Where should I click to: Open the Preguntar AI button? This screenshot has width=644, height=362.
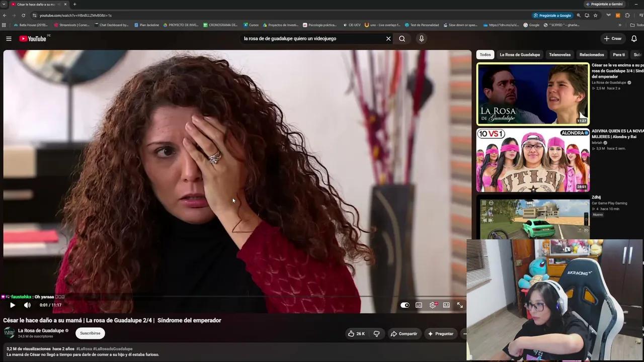[440, 333]
